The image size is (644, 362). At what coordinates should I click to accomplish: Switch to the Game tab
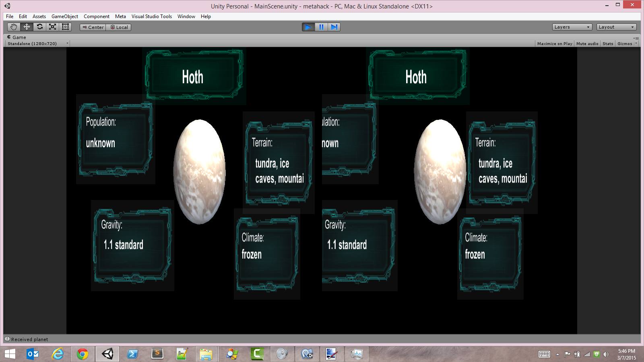click(17, 37)
